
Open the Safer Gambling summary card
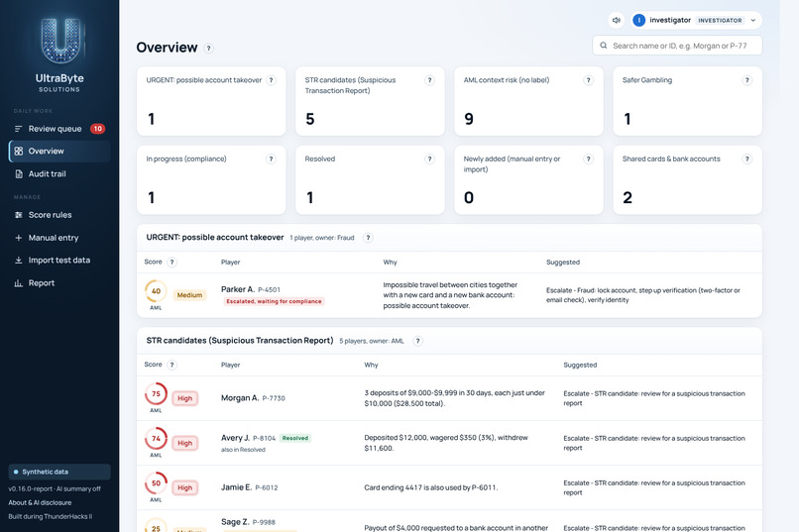(x=687, y=101)
